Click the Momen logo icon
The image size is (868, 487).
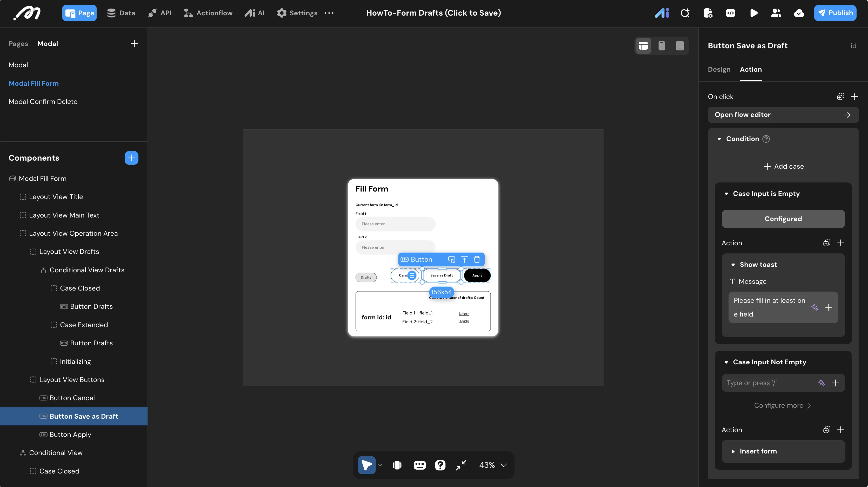pos(27,13)
